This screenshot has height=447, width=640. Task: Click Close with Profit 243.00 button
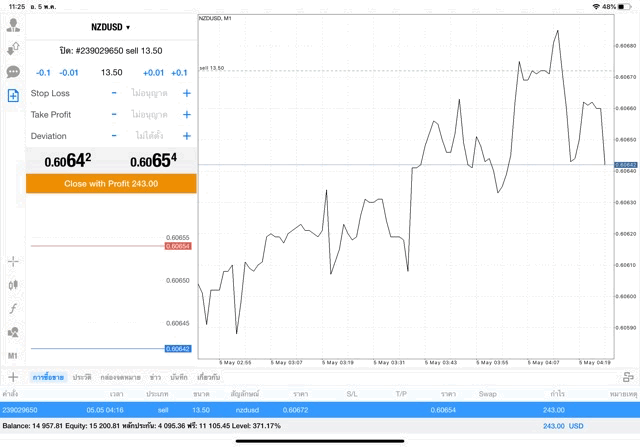111,184
